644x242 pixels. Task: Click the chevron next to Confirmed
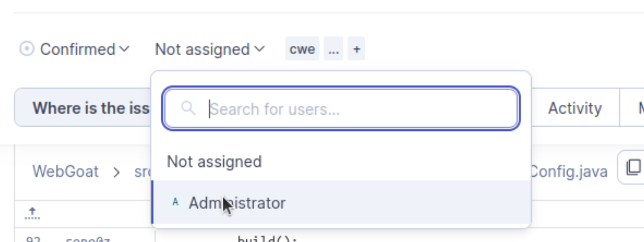pyautogui.click(x=124, y=49)
